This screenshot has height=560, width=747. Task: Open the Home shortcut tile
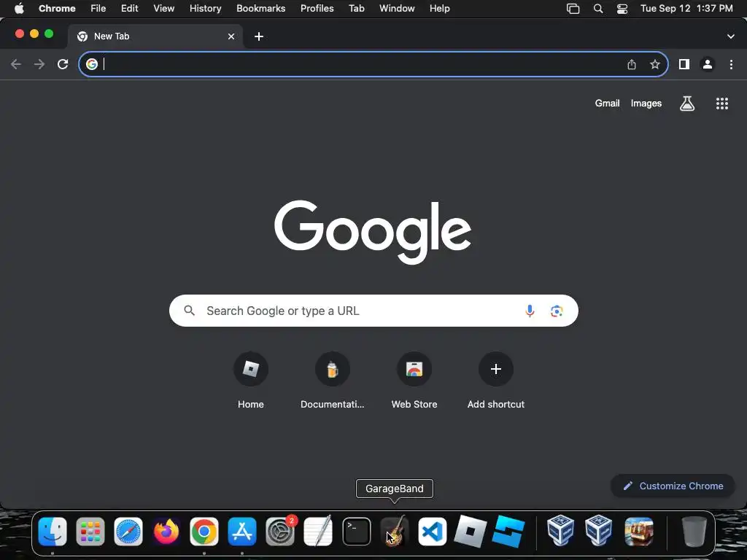[251, 381]
